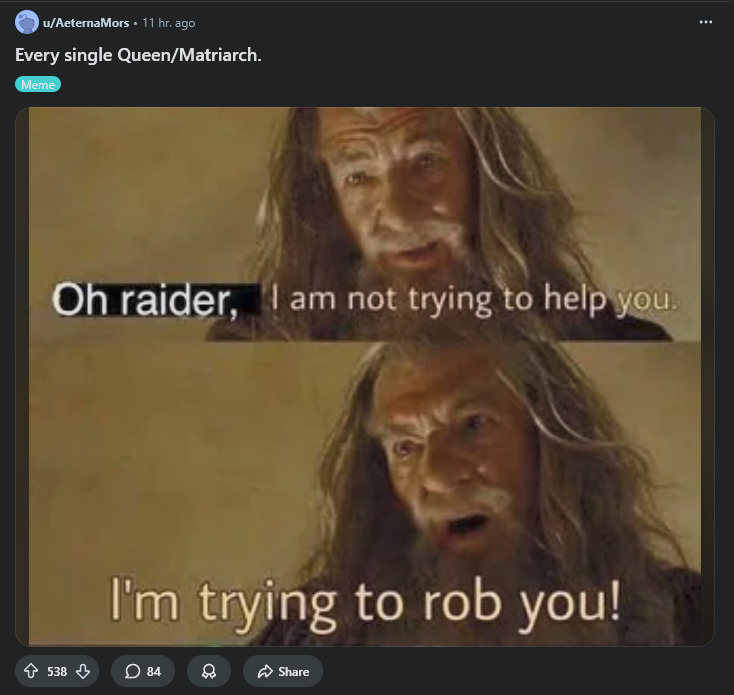Click the speech bubble comments icon
This screenshot has width=734, height=695.
132,671
